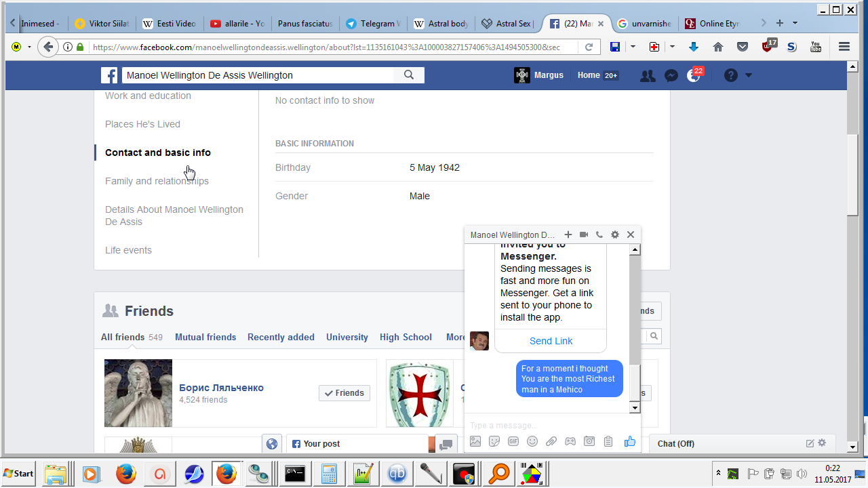The image size is (868, 488).
Task: Start a voice call in chat window
Action: (599, 235)
